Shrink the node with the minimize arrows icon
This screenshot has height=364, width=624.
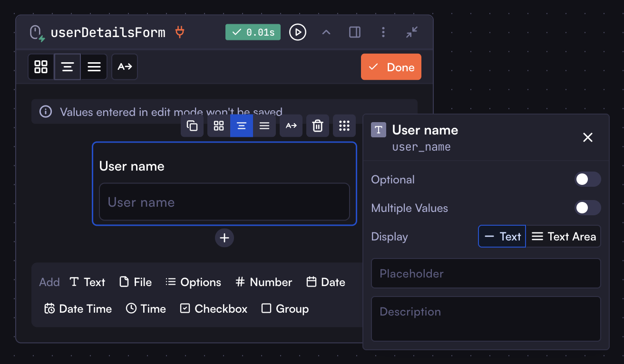tap(412, 32)
